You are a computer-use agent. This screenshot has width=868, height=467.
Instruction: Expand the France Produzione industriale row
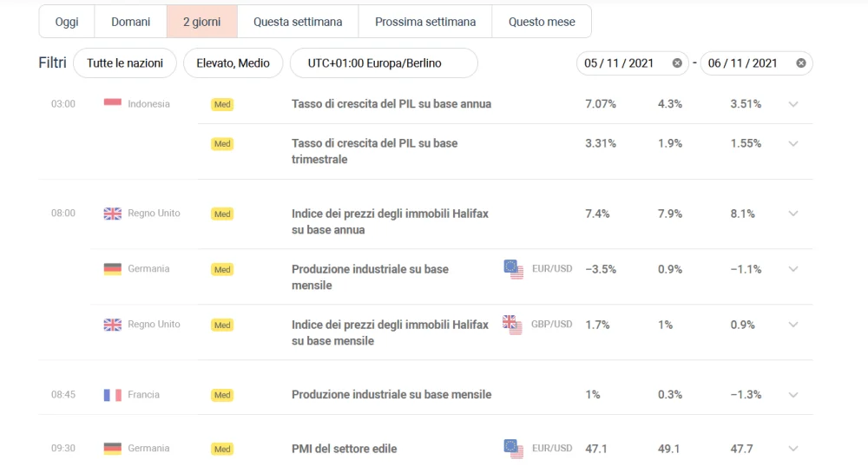point(793,395)
